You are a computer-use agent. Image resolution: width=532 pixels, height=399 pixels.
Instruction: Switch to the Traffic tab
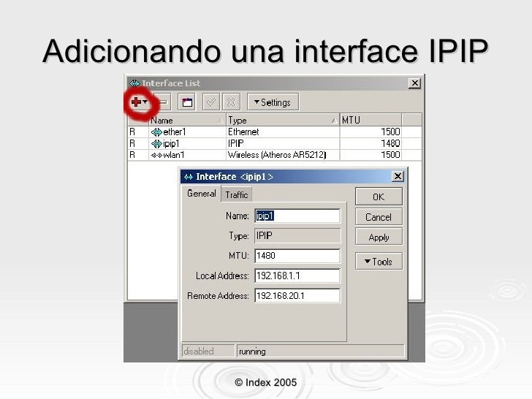pyautogui.click(x=237, y=194)
